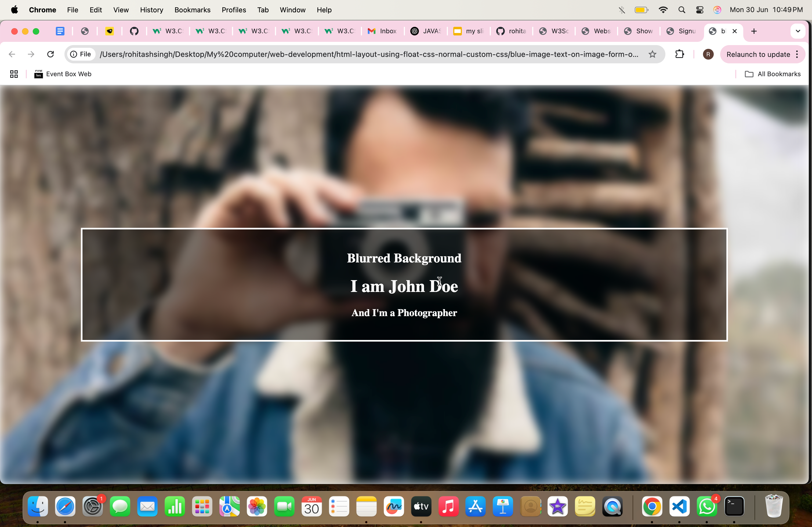Open the All Bookmarks folder

pos(773,74)
